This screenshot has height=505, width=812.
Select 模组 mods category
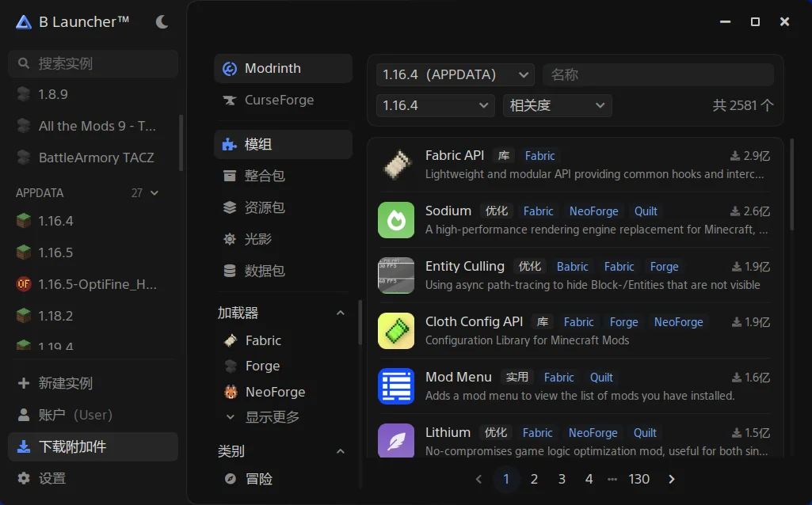coord(284,144)
